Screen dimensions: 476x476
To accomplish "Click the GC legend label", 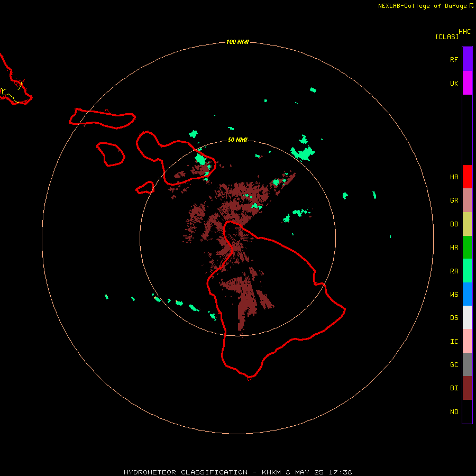I will pyautogui.click(x=454, y=365).
